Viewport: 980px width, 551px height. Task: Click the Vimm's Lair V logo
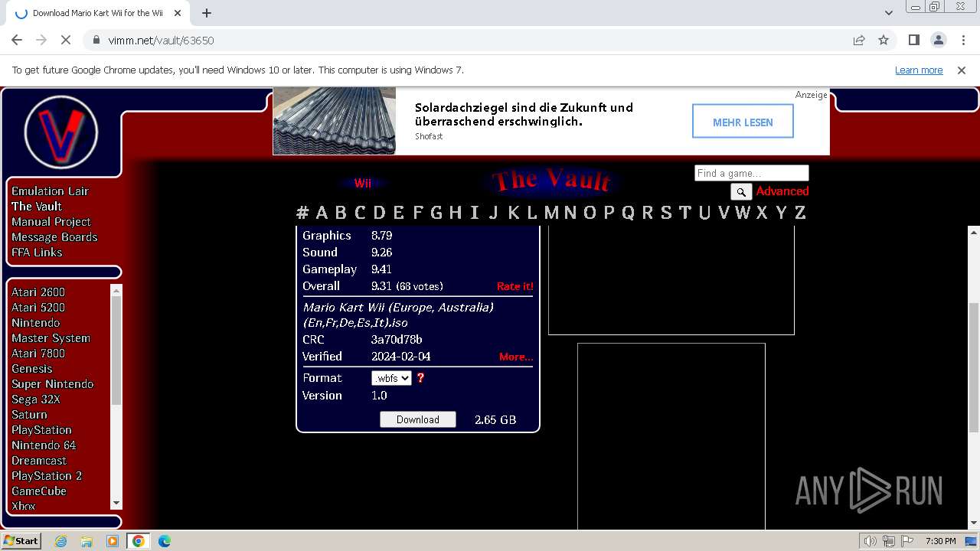coord(60,133)
